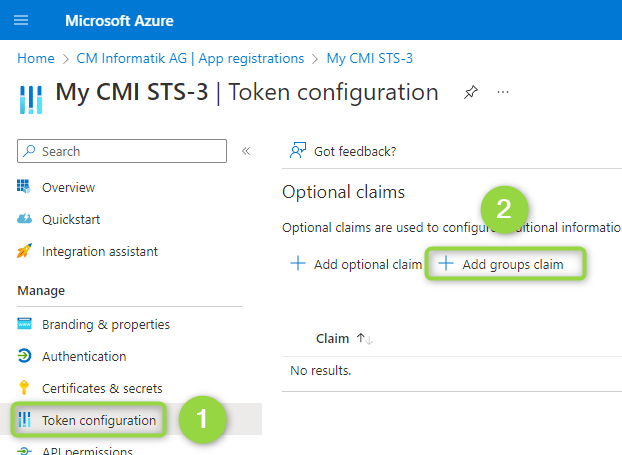This screenshot has width=622, height=455.
Task: Click the Certificates key icon
Action: click(24, 387)
